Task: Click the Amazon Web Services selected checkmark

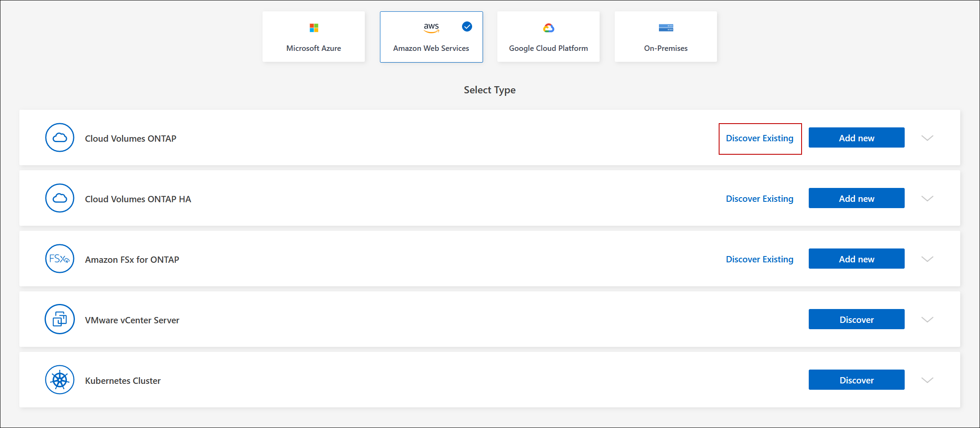Action: point(467,26)
